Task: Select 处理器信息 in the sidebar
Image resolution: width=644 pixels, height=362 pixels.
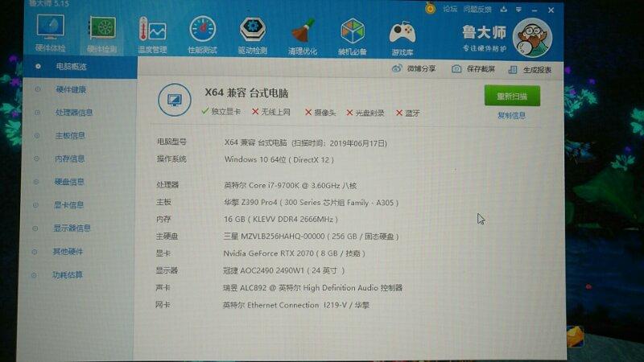Action: click(74, 113)
